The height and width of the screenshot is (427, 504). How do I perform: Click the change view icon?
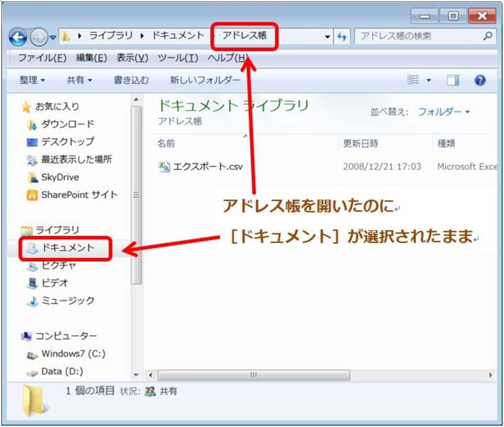point(413,80)
